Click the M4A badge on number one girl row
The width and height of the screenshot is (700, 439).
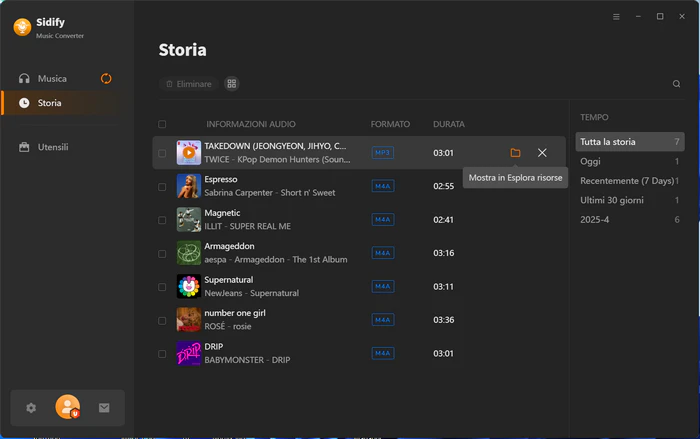tap(383, 320)
